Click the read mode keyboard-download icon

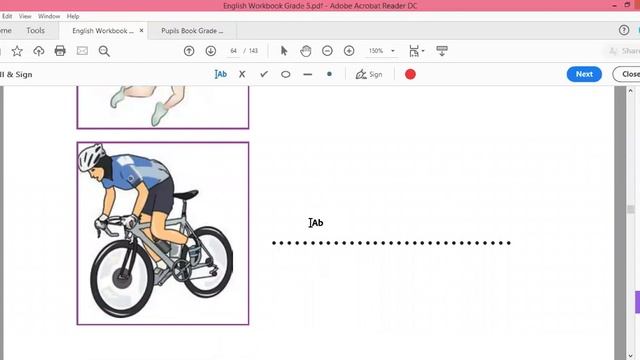(442, 51)
